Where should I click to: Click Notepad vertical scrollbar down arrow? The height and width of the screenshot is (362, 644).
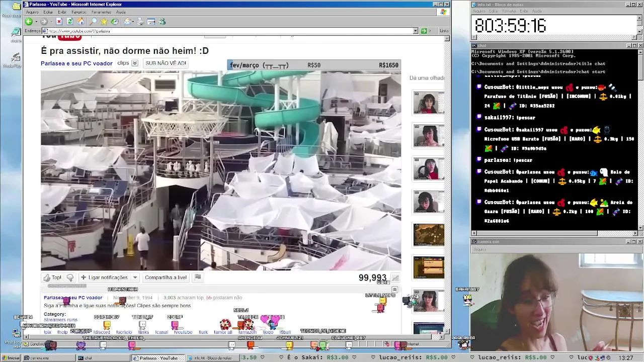[640, 31]
